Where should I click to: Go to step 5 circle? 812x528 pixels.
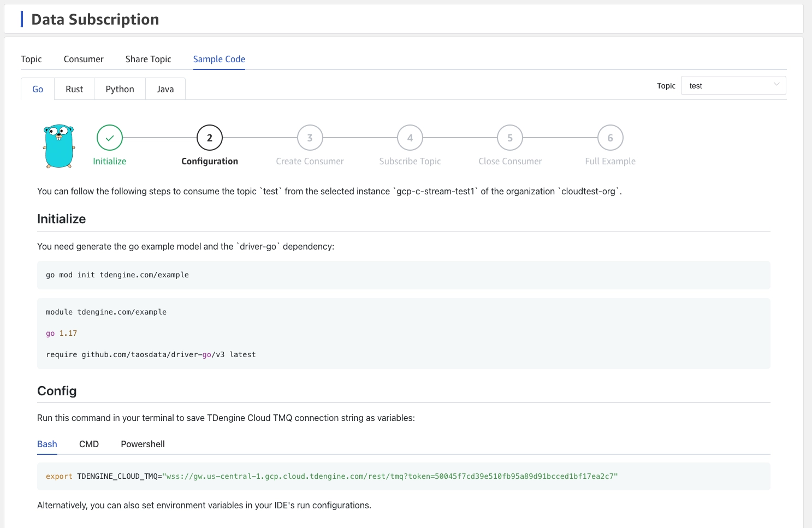click(510, 138)
